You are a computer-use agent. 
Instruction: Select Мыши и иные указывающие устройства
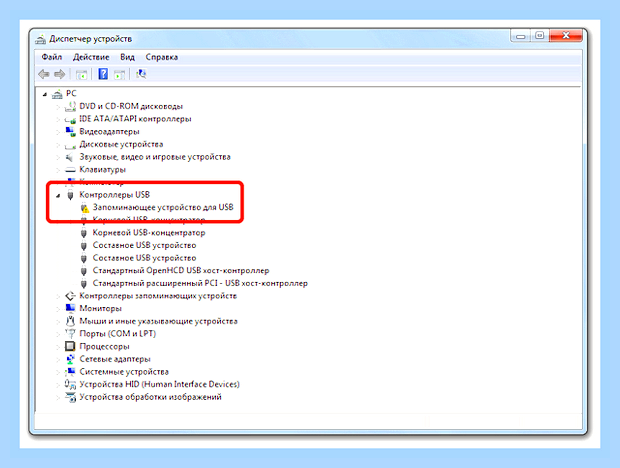[x=158, y=321]
